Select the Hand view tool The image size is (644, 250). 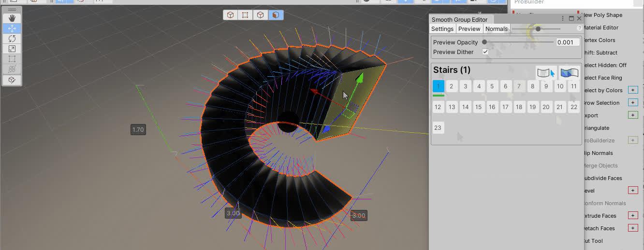tap(12, 18)
